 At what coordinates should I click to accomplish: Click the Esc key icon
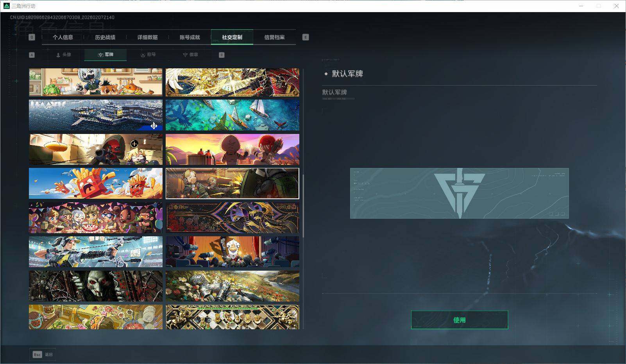(x=37, y=354)
